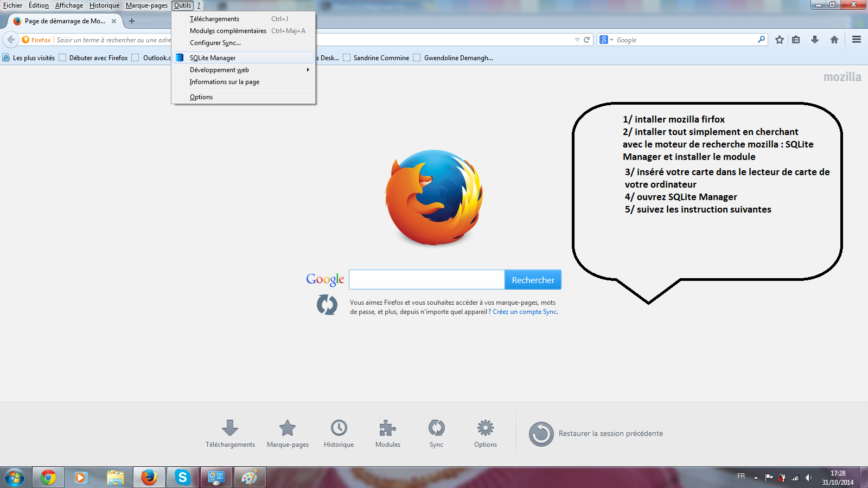Open Options gear icon in bottom bar
The width and height of the screenshot is (868, 488).
[x=485, y=428]
